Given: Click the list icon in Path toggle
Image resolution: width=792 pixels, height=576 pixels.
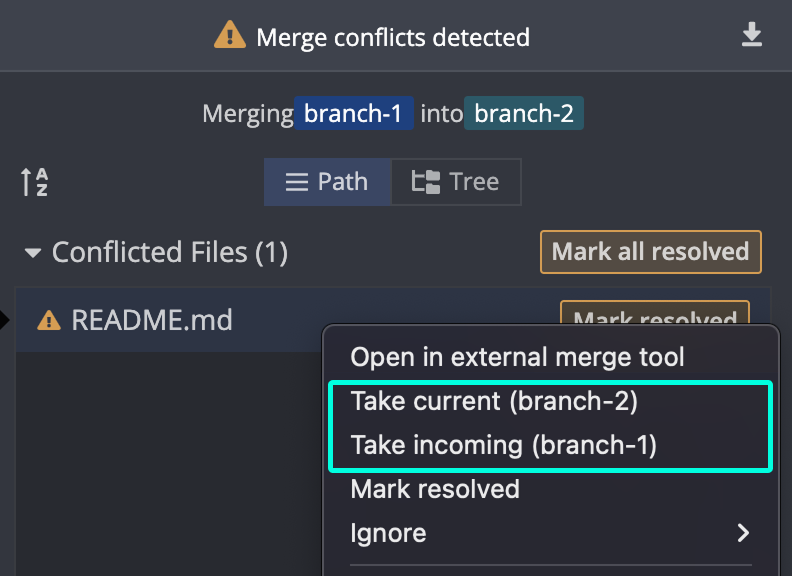Looking at the screenshot, I should point(296,182).
